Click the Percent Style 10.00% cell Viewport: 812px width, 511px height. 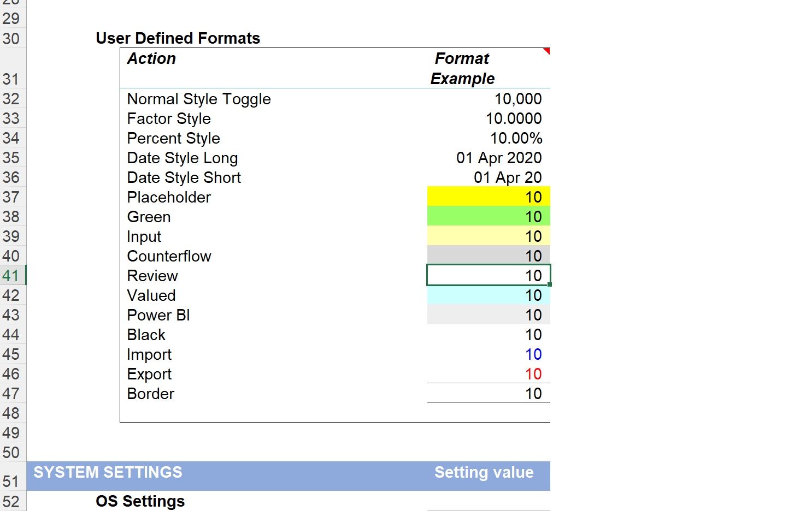click(488, 138)
